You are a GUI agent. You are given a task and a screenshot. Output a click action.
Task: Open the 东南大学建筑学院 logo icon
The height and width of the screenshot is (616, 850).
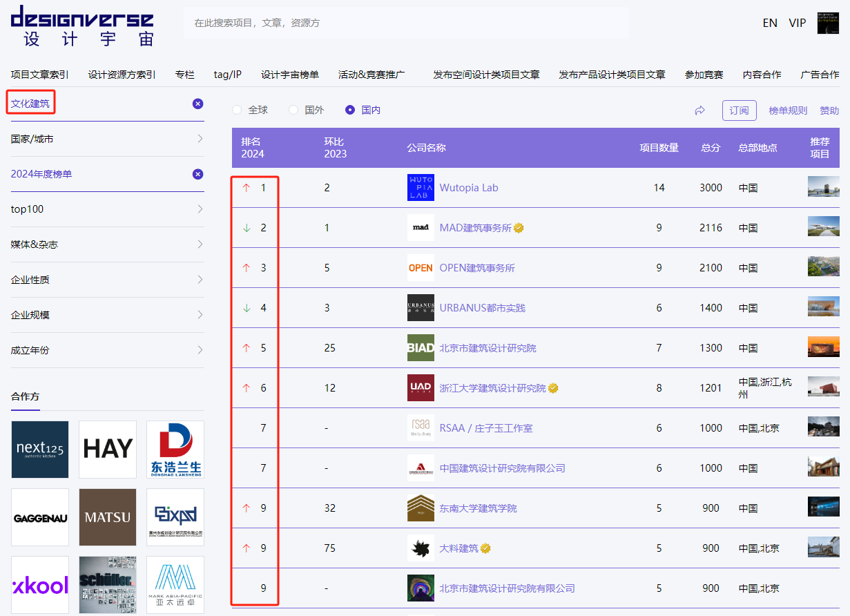point(421,508)
